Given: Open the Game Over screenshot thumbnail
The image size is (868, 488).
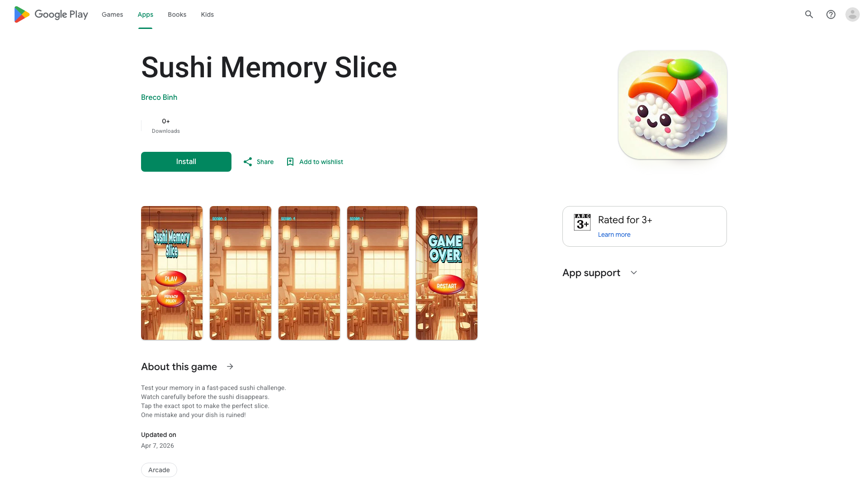Looking at the screenshot, I should pyautogui.click(x=447, y=273).
